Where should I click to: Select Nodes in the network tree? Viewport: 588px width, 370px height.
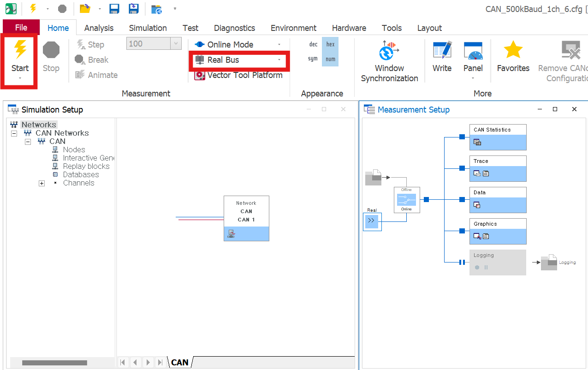coord(74,150)
